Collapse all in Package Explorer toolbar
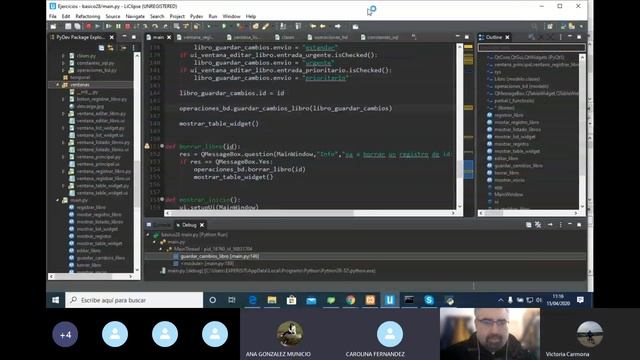640x360 pixels. tap(101, 48)
